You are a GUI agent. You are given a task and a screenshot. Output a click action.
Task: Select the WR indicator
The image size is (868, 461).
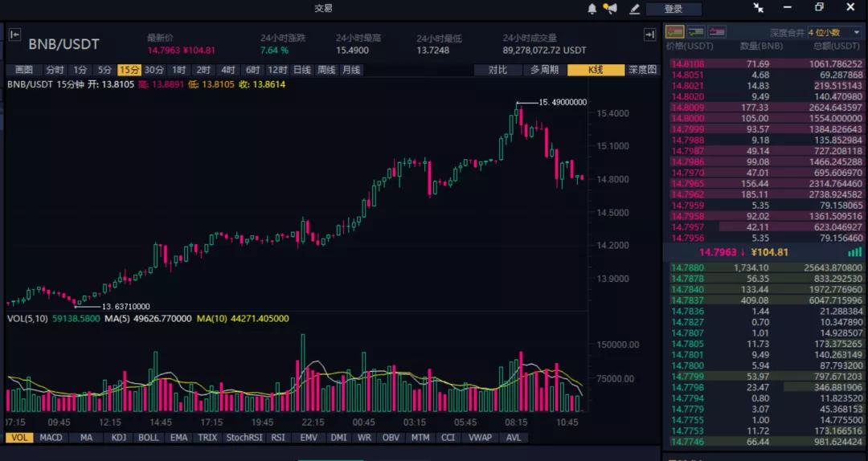click(x=364, y=438)
